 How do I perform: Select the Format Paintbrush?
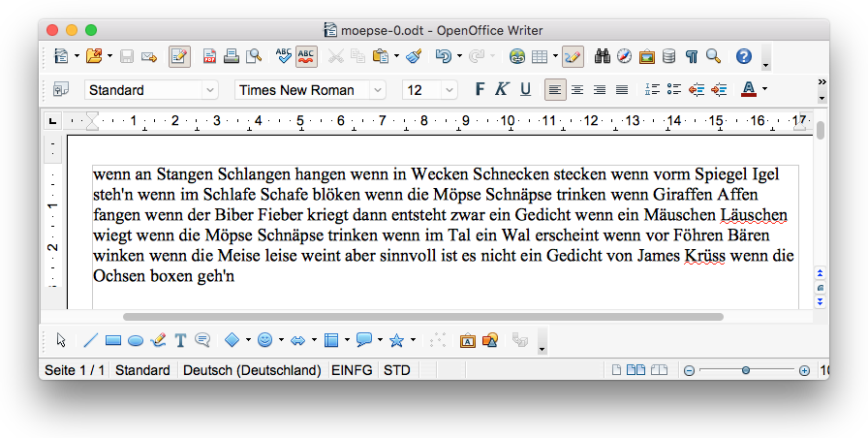coord(414,56)
